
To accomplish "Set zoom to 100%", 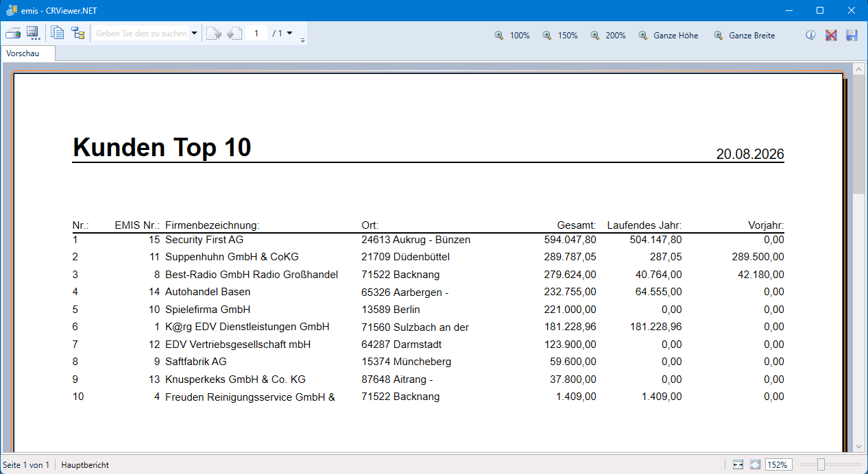I will [x=512, y=35].
